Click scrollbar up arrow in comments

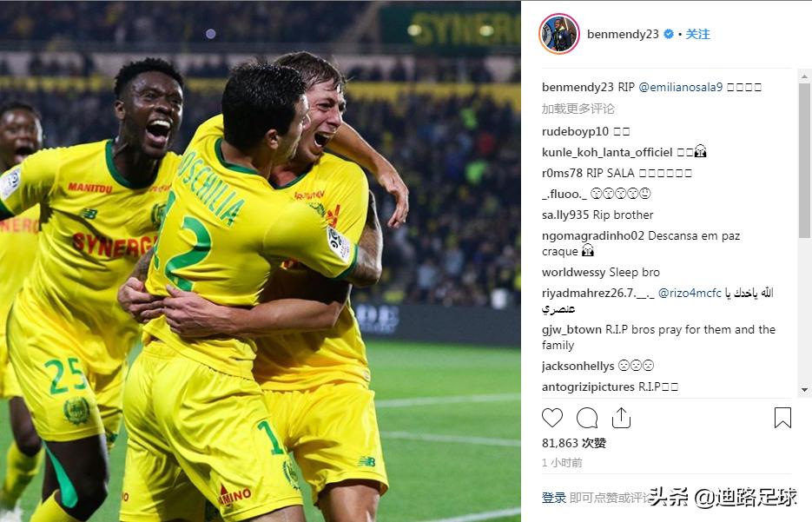[804, 76]
